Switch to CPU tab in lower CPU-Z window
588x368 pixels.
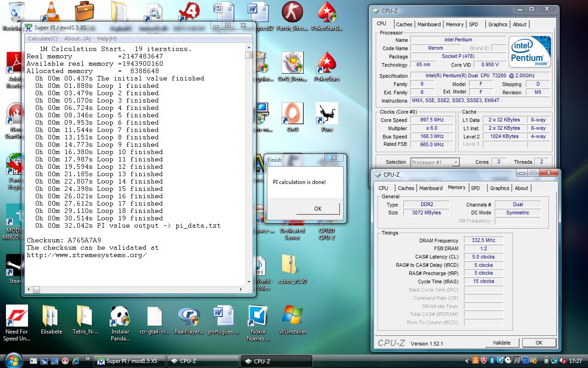click(384, 188)
